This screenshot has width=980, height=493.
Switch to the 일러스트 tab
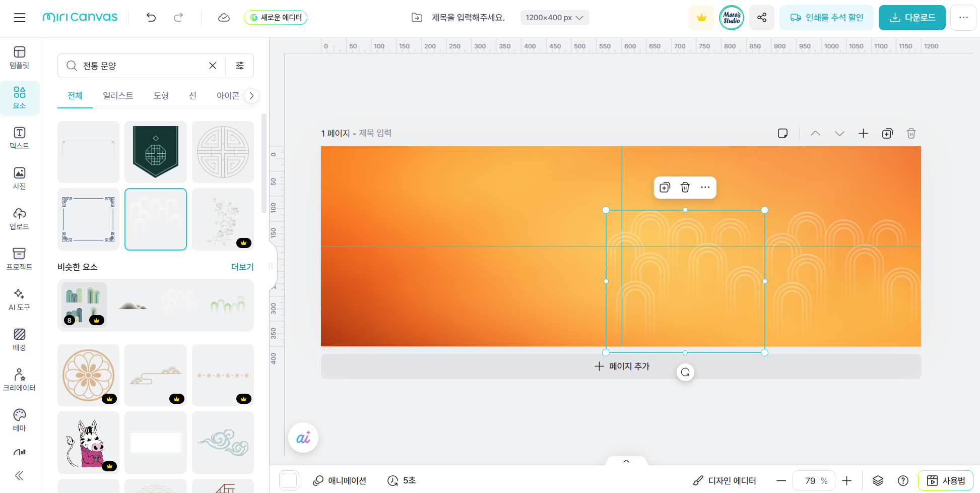tap(118, 95)
